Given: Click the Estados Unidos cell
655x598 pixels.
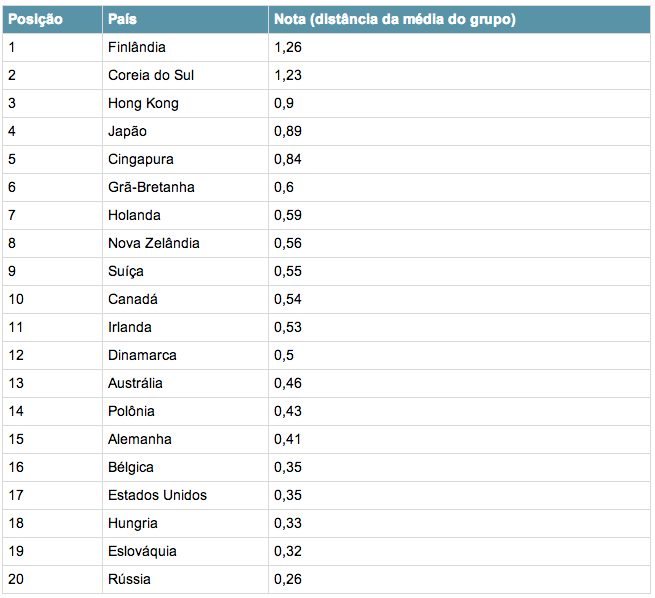Looking at the screenshot, I should [158, 495].
